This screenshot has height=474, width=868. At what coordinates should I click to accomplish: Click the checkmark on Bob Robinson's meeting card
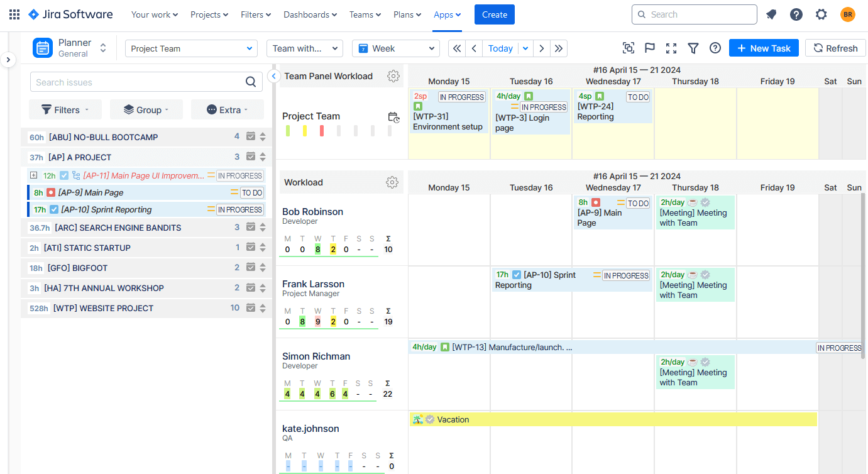click(705, 202)
